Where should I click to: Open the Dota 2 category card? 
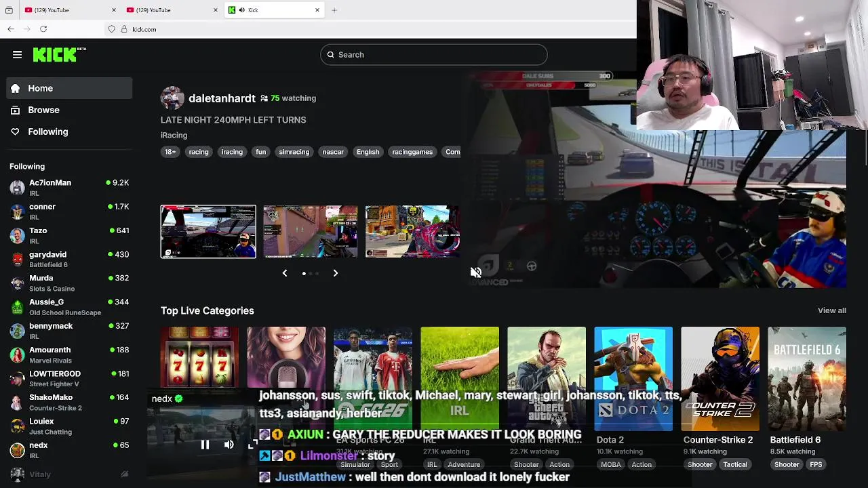(633, 379)
